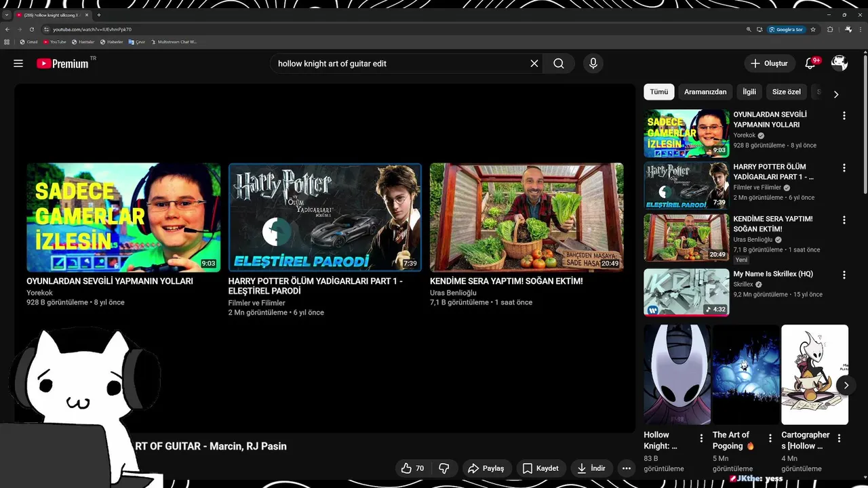Open sidebar Harry Potter parody thumbnail
Screen dimensions: 868x488
point(686,186)
